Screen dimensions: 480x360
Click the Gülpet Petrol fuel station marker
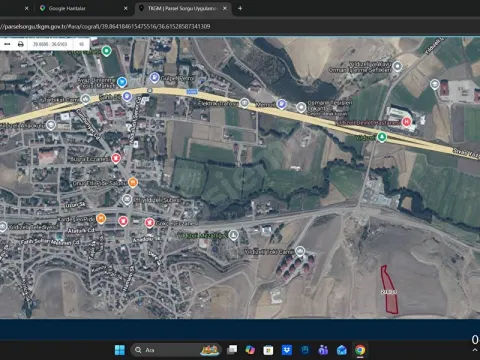pos(154,77)
